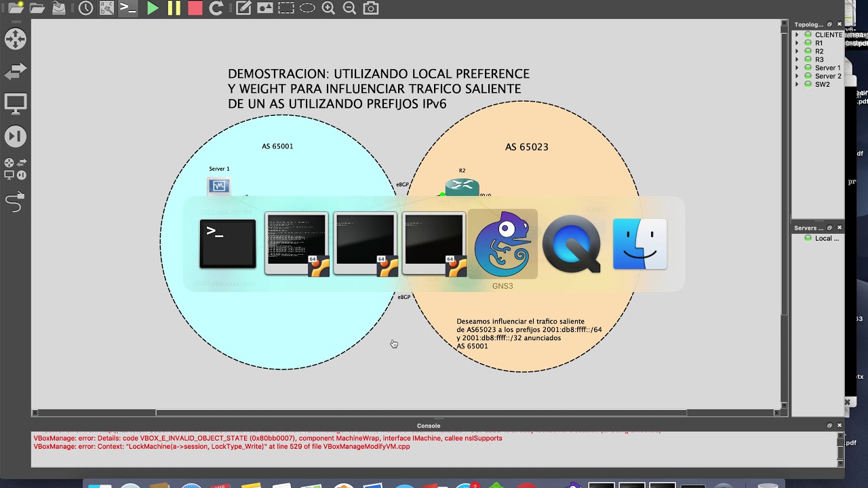The height and width of the screenshot is (488, 868).
Task: Select the R2 router on canvas
Action: coord(462,186)
